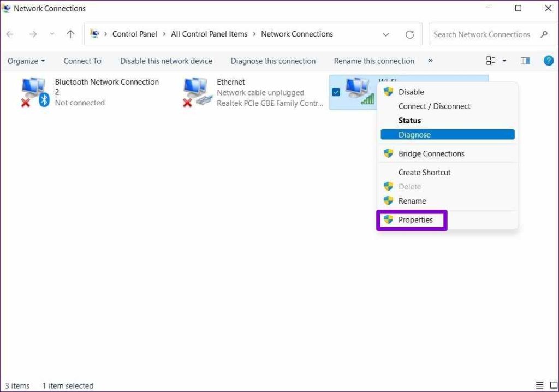
Task: Open Control Panel breadcrumb
Action: 134,34
